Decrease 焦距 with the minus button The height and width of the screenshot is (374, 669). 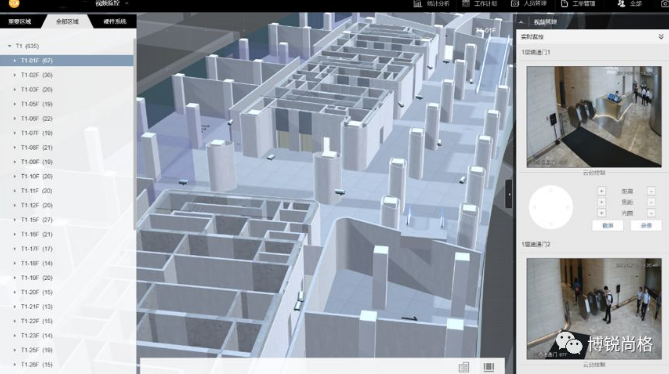pyautogui.click(x=651, y=202)
